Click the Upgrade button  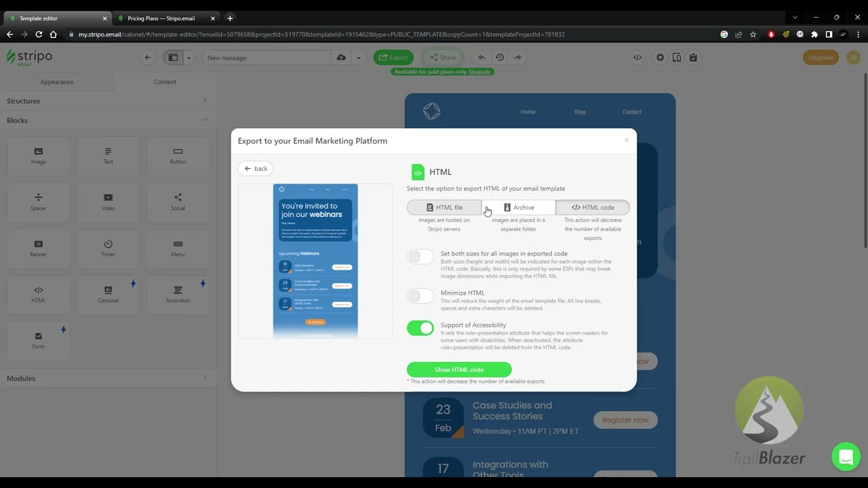tap(821, 58)
